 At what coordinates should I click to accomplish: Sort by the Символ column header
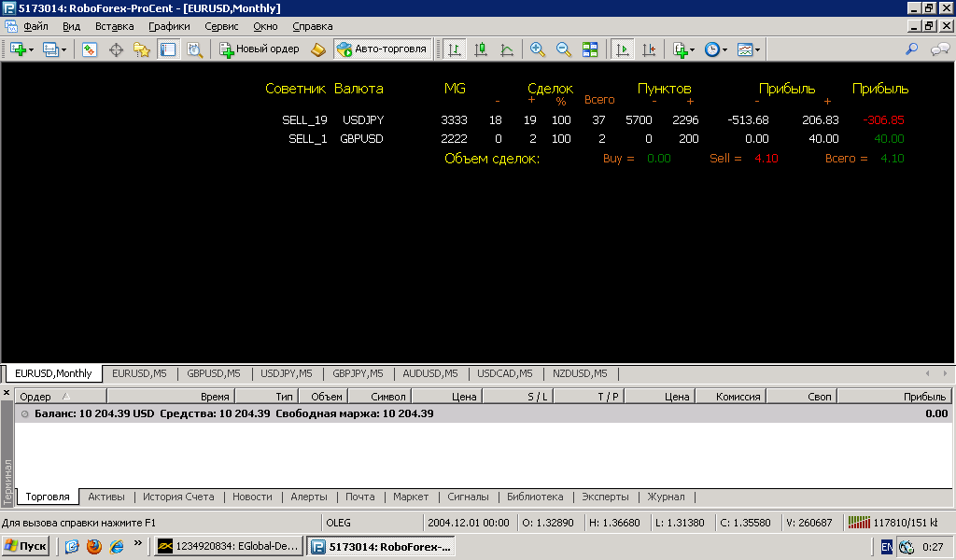(x=380, y=397)
